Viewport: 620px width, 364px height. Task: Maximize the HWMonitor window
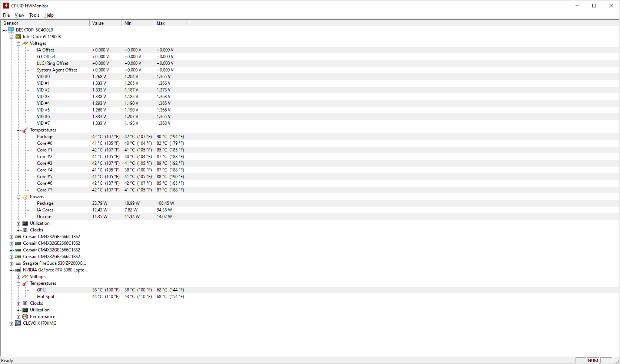click(594, 6)
